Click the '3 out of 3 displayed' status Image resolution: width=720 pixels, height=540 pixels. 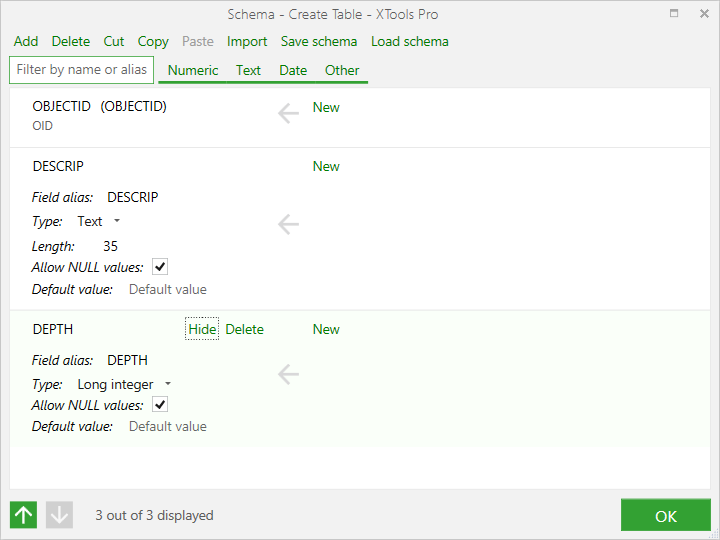click(x=154, y=515)
